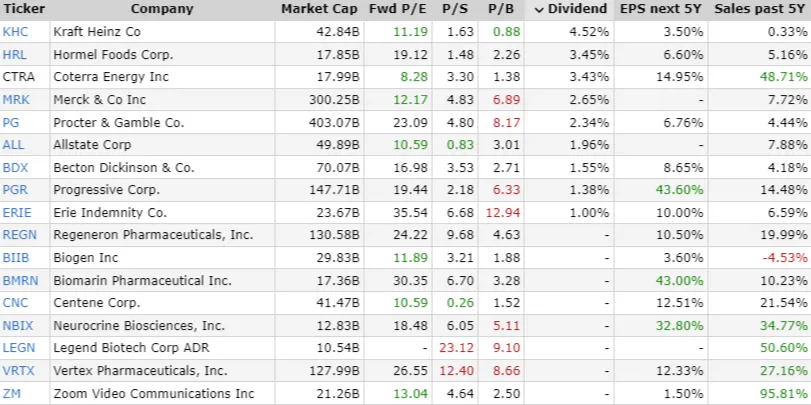Viewport: 811px width, 405px height.
Task: Click the 48.71% sales growth value
Action: point(783,77)
